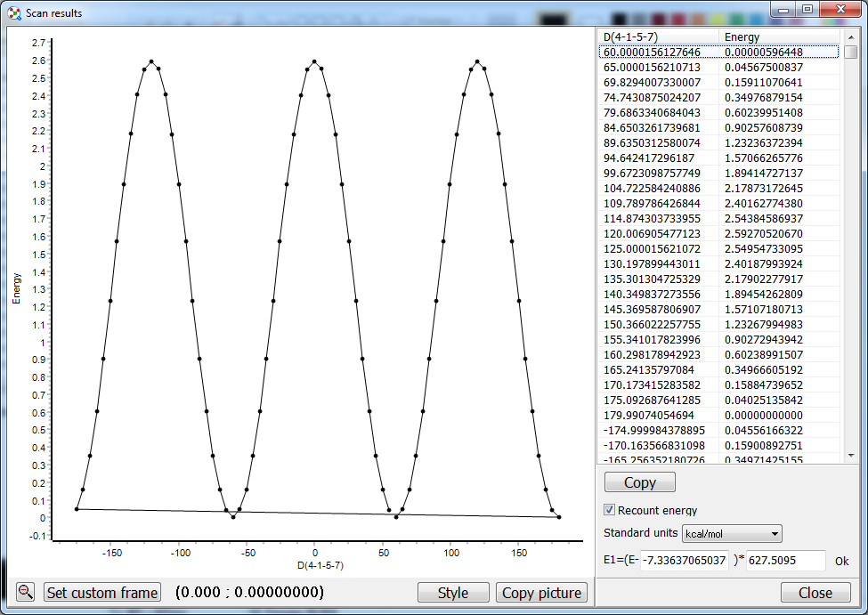Click the Energy column header

pos(779,36)
